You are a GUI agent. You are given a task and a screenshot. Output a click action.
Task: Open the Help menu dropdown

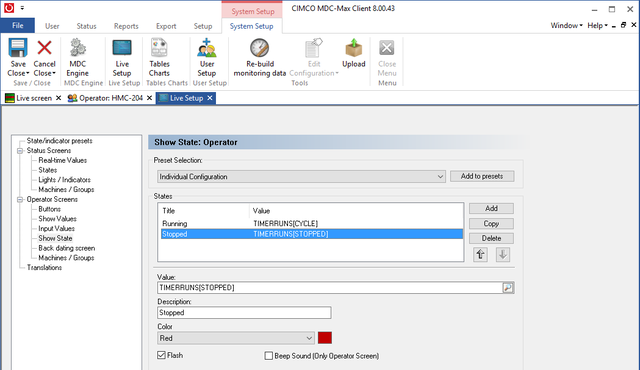tap(598, 25)
